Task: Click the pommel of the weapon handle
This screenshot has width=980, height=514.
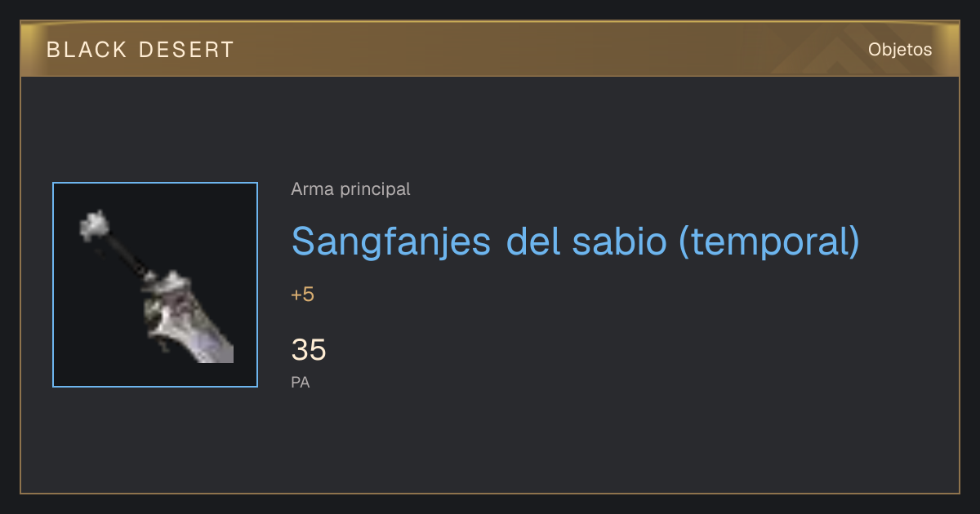Action: (x=94, y=224)
